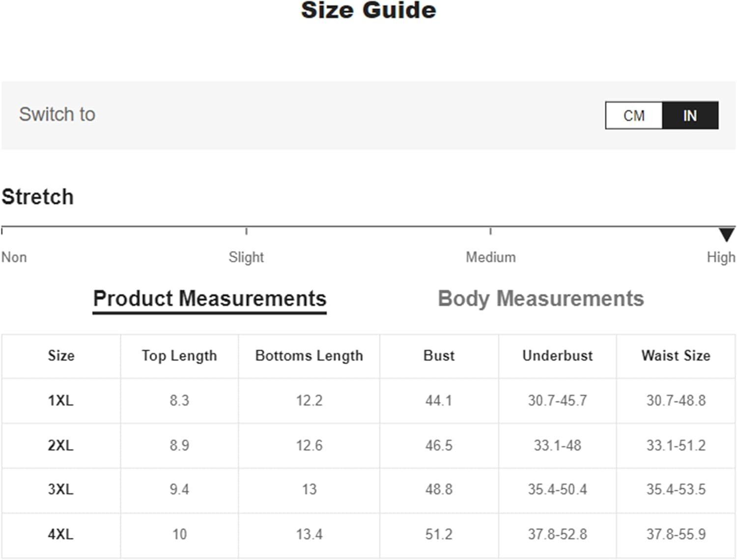The image size is (737, 560).
Task: Click the Non stretch label
Action: 14,257
